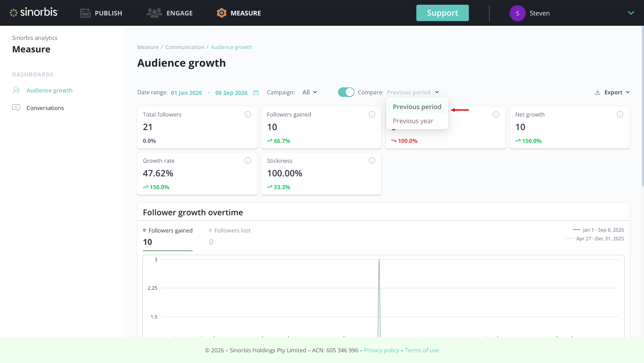Open Audience growth dashboard in sidebar
The width and height of the screenshot is (644, 363).
pos(49,91)
